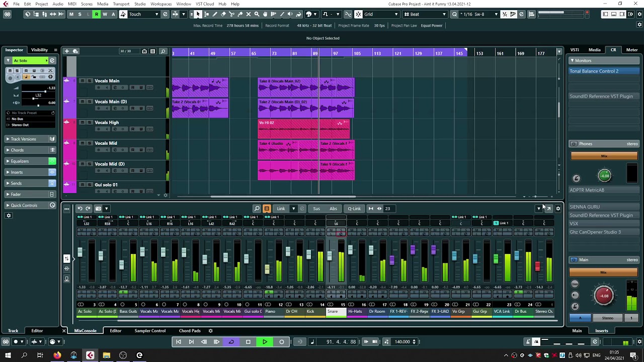Screen dimensions: 644x362
Task: Toggle Write All W automation button
Action: pos(105,14)
